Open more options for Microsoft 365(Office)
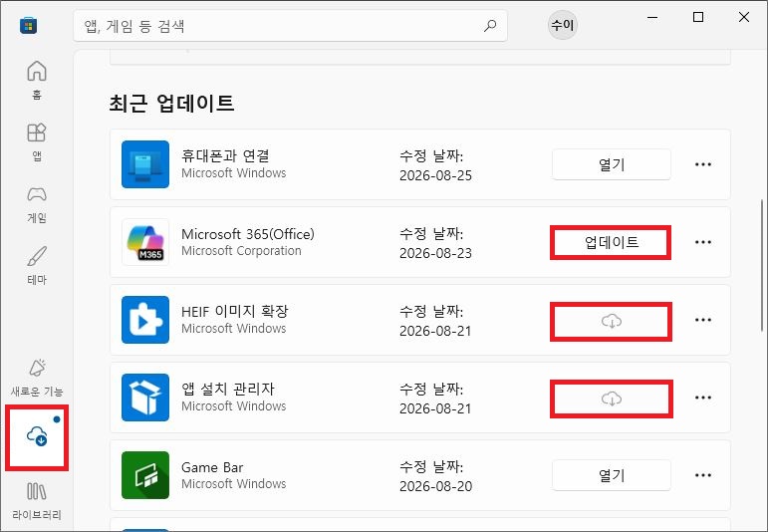 tap(703, 242)
